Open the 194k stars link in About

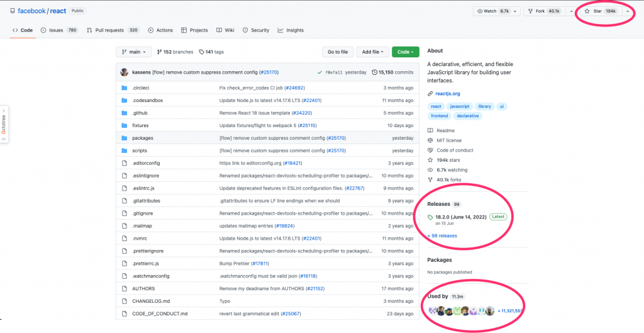point(448,160)
